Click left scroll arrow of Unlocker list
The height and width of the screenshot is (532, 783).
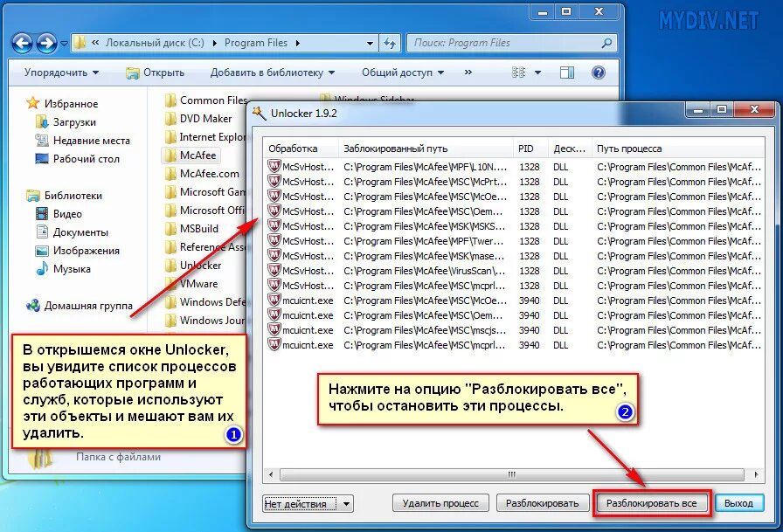point(271,474)
